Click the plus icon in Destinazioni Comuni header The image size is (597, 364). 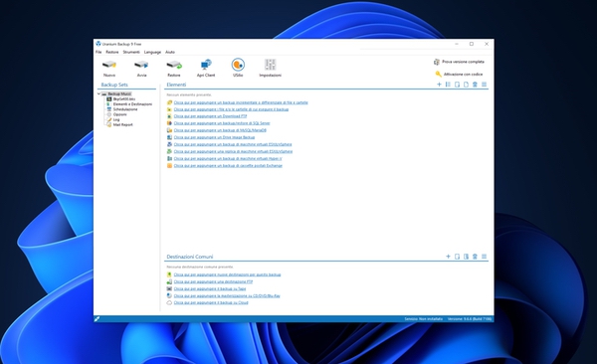pyautogui.click(x=448, y=257)
